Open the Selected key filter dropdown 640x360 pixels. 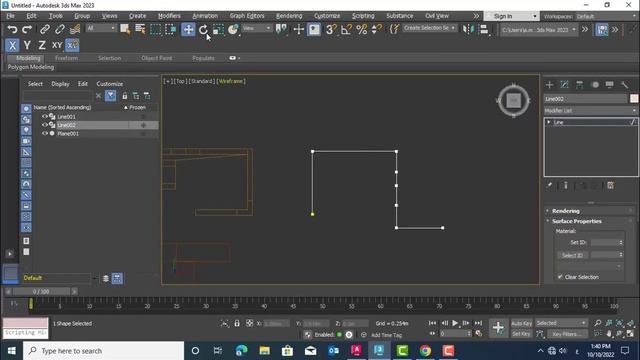tap(561, 323)
